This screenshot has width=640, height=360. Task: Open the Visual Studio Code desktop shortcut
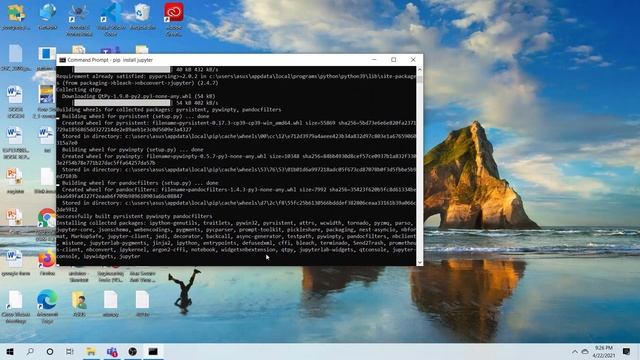click(x=111, y=18)
